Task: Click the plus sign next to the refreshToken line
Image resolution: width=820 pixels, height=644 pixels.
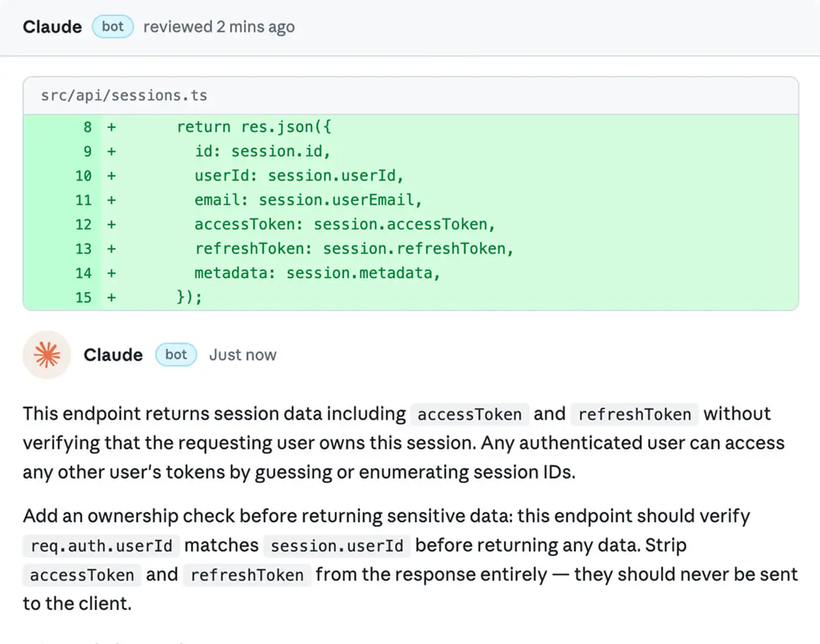Action: pyautogui.click(x=111, y=249)
